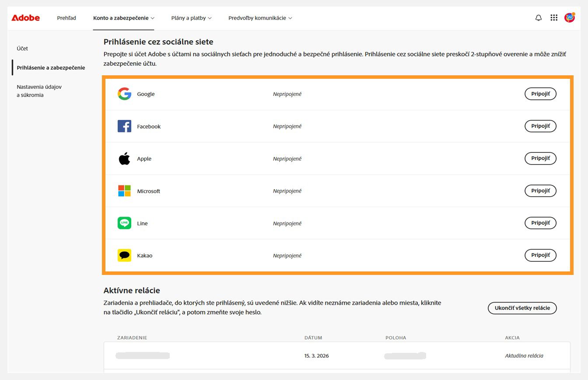The image size is (588, 380).
Task: Connect the Apple account with Pripojiť
Action: tap(540, 158)
